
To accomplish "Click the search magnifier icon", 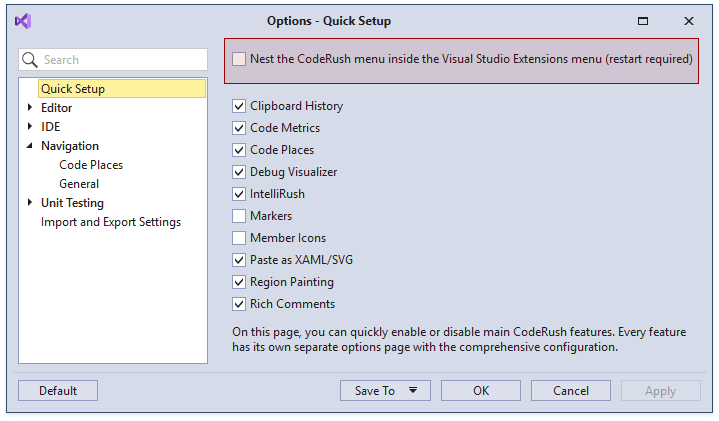I will pos(30,60).
